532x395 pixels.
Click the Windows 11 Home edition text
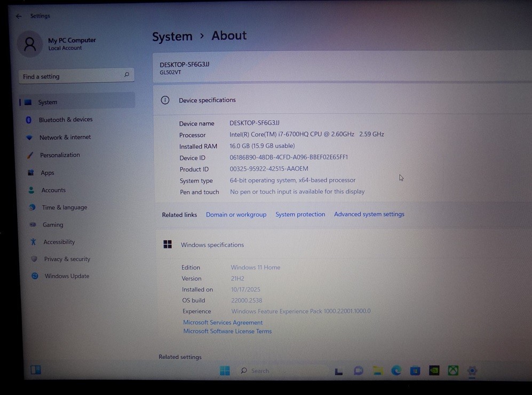[x=256, y=267]
